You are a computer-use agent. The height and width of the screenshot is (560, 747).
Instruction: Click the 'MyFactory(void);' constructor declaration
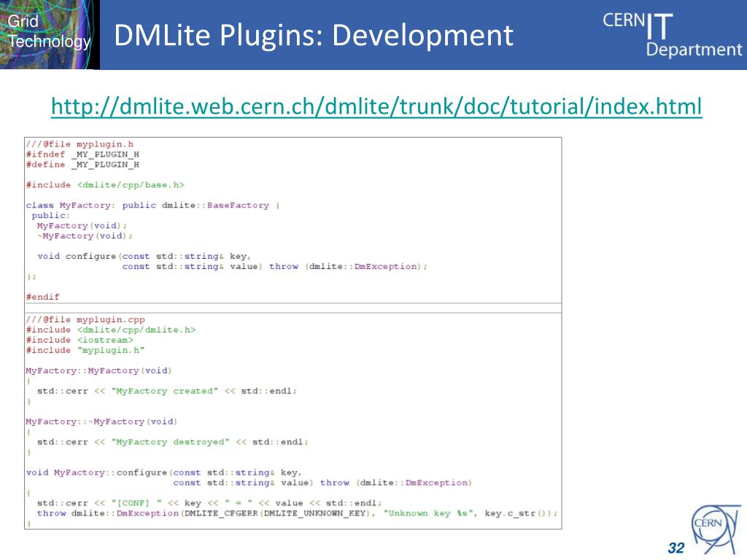point(82,226)
